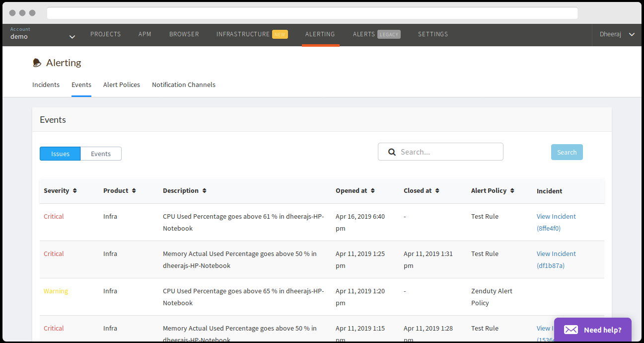Toggle to Events view button

101,154
